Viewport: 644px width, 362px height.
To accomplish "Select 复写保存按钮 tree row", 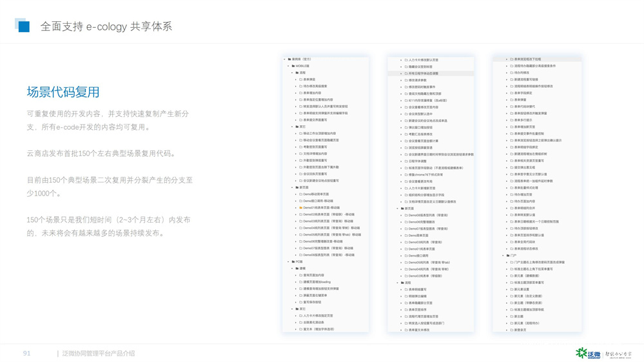I will (x=312, y=302).
